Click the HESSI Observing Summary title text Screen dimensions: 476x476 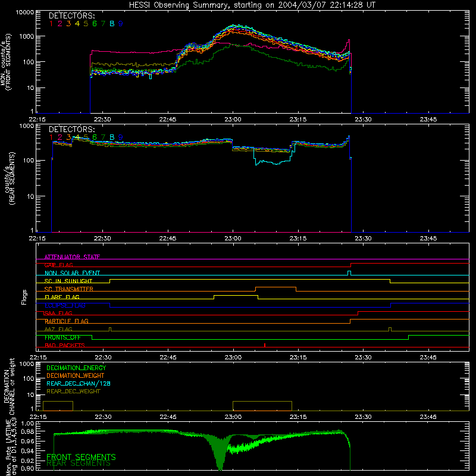[252, 5]
